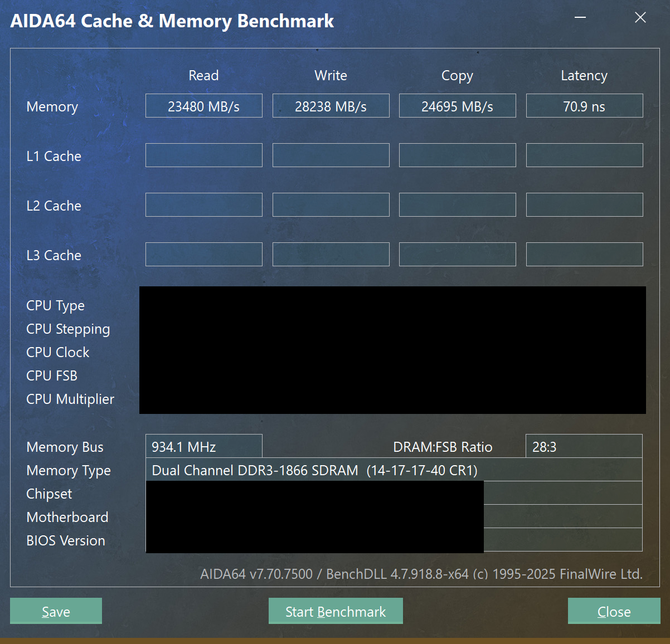Click the L2 Cache Copy field
This screenshot has height=644, width=670.
click(458, 205)
